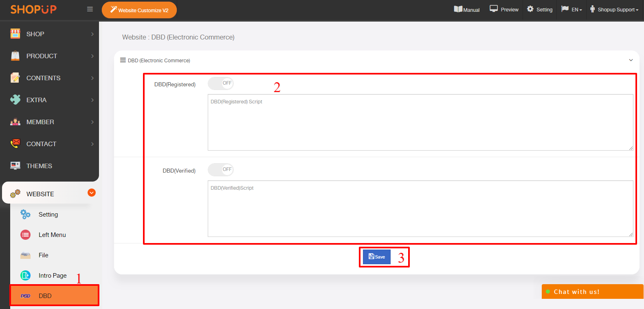644x309 pixels.
Task: Expand the EXTRA menu chevron
Action: point(92,100)
